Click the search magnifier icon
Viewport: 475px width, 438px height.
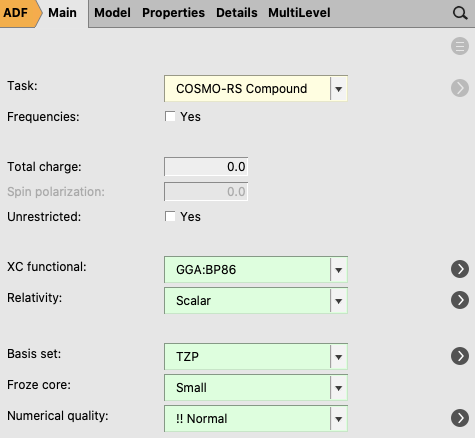click(x=460, y=13)
